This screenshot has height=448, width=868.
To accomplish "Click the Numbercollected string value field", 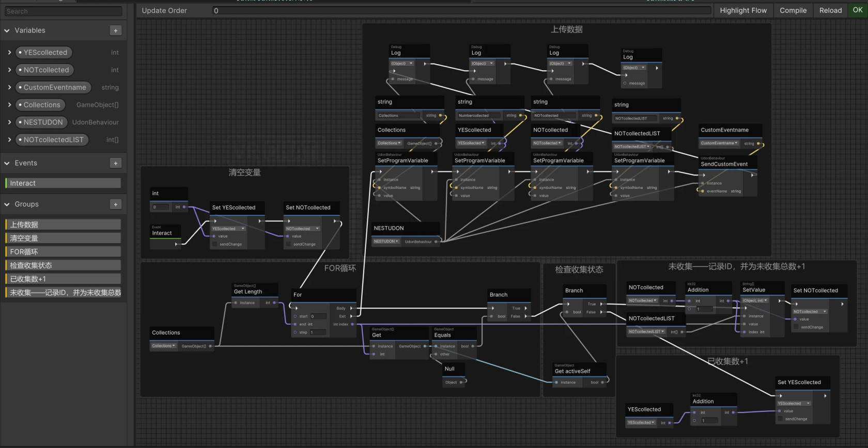I will tap(480, 116).
